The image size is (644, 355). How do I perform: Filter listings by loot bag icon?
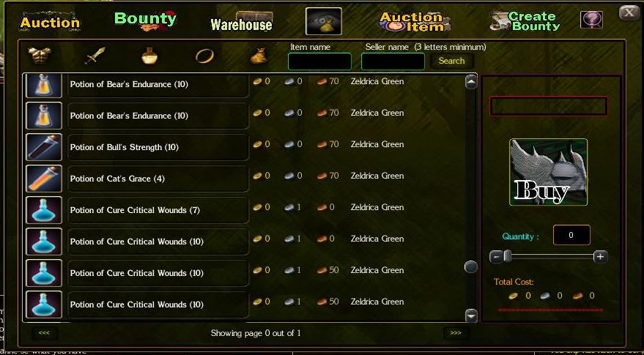[x=259, y=56]
